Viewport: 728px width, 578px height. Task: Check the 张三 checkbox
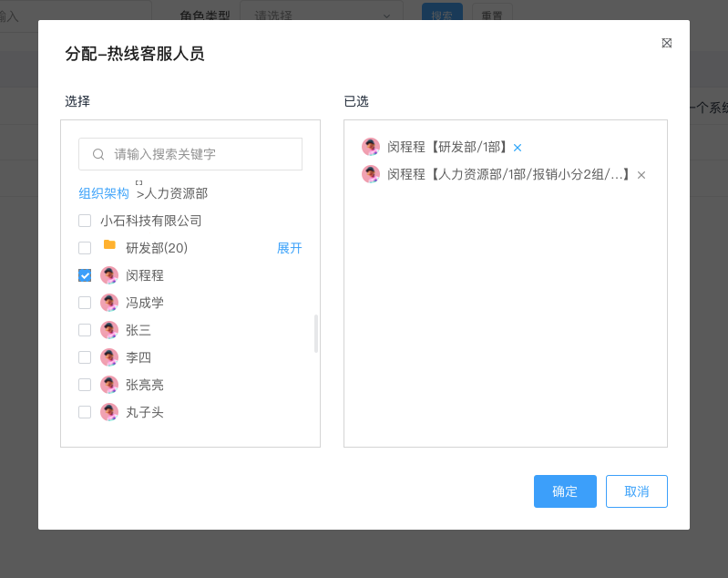point(85,330)
